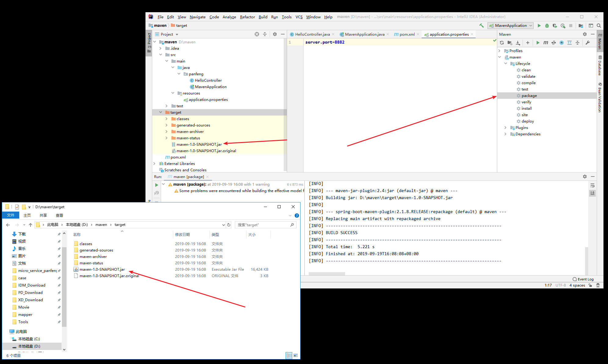This screenshot has height=364, width=608.
Task: Select maven-1.0-SNAPSHOT.jar file in Explorer
Action: click(x=102, y=269)
